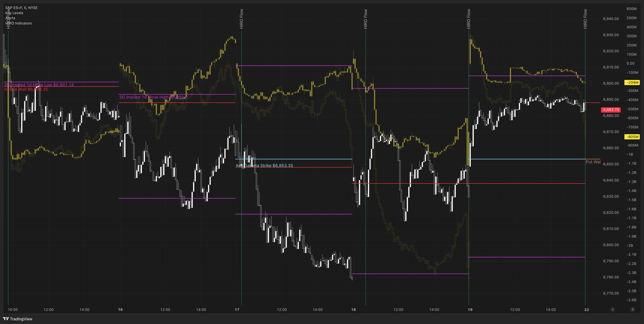Click the Hedge Wall $6,898.35 label
This screenshot has height=324, width=644.
point(26,89)
